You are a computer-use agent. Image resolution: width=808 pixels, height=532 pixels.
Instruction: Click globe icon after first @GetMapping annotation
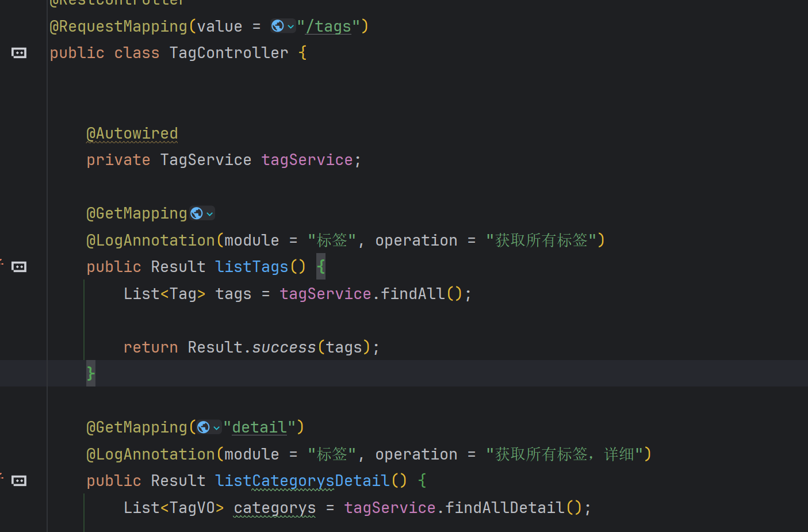[x=197, y=214]
